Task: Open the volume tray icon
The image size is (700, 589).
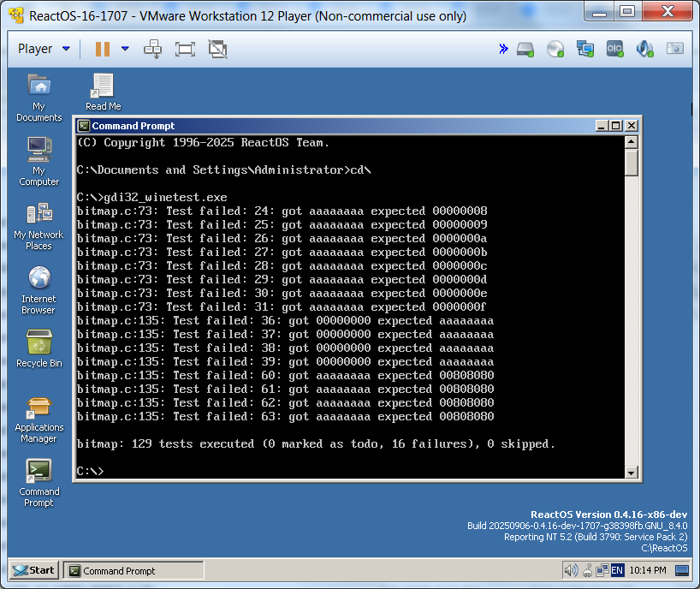Action: click(571, 570)
